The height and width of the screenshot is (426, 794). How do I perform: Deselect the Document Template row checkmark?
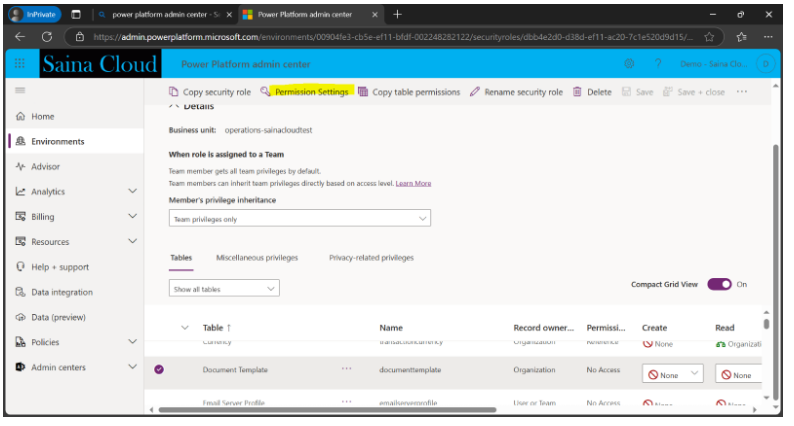coord(159,369)
